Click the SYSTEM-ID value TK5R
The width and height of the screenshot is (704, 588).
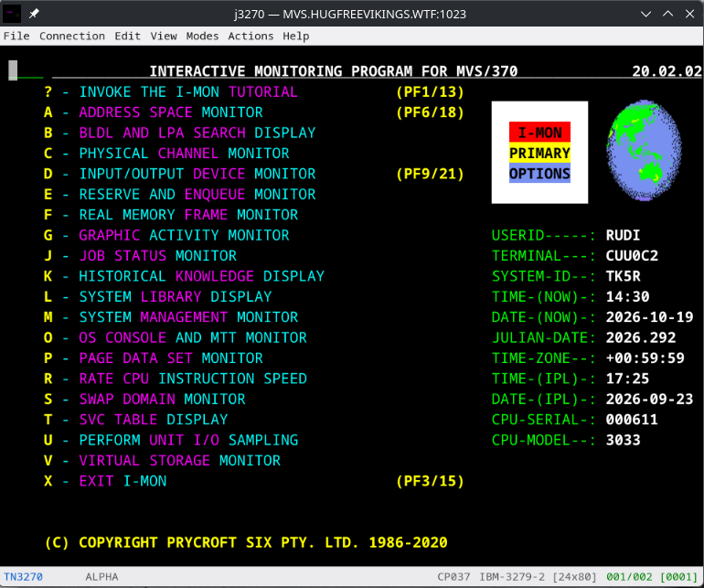[623, 276]
